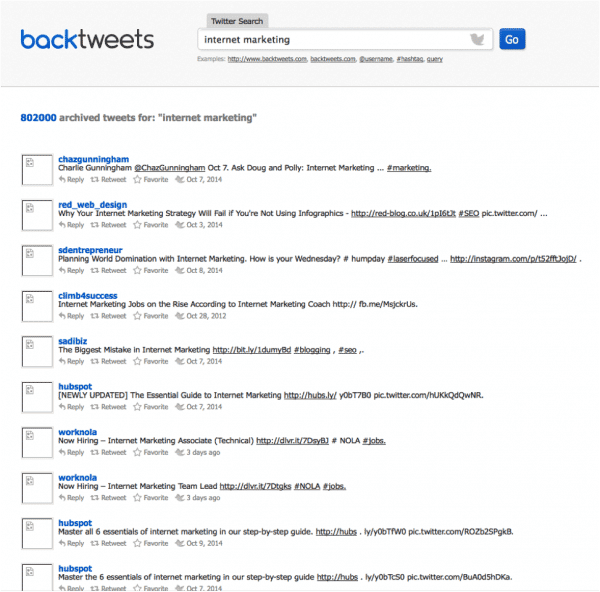Click the blue Go button
Viewport: 600px width, 592px height.
(x=512, y=39)
